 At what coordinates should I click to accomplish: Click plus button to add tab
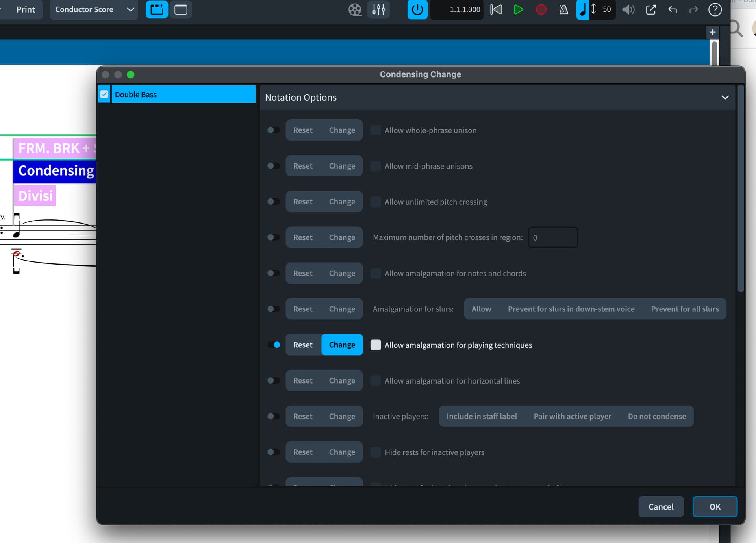[712, 32]
